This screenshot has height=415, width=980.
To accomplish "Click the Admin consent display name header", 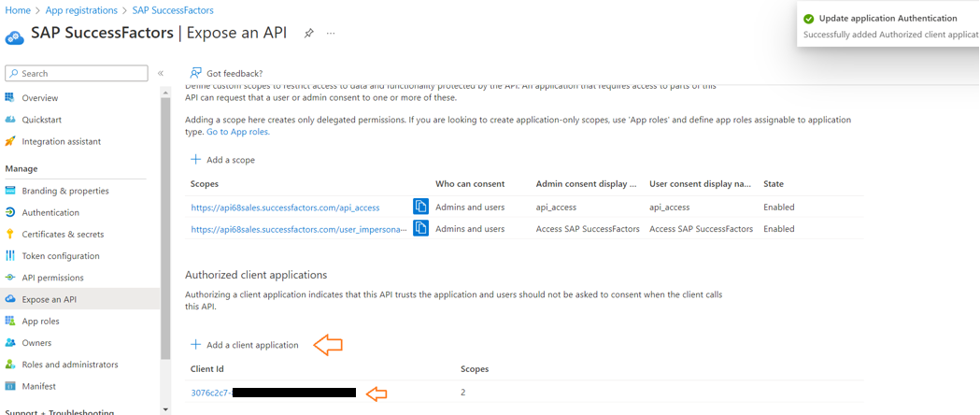I will [x=587, y=184].
